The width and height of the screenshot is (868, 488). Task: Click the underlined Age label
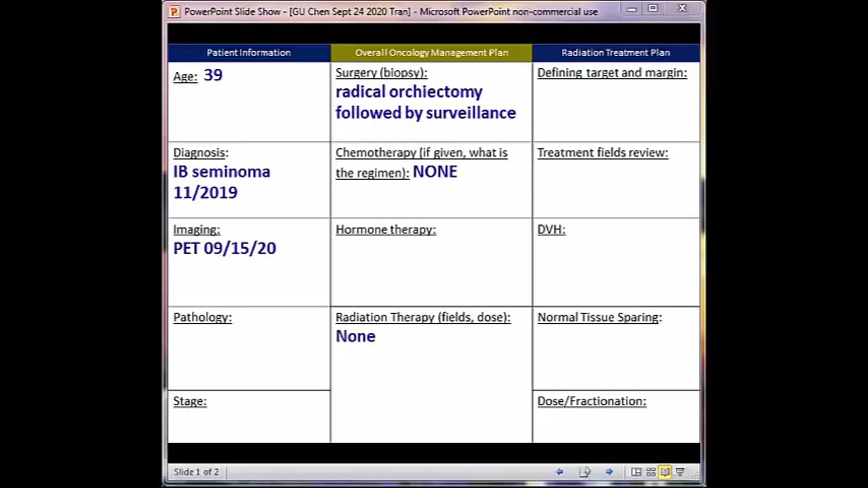click(184, 76)
